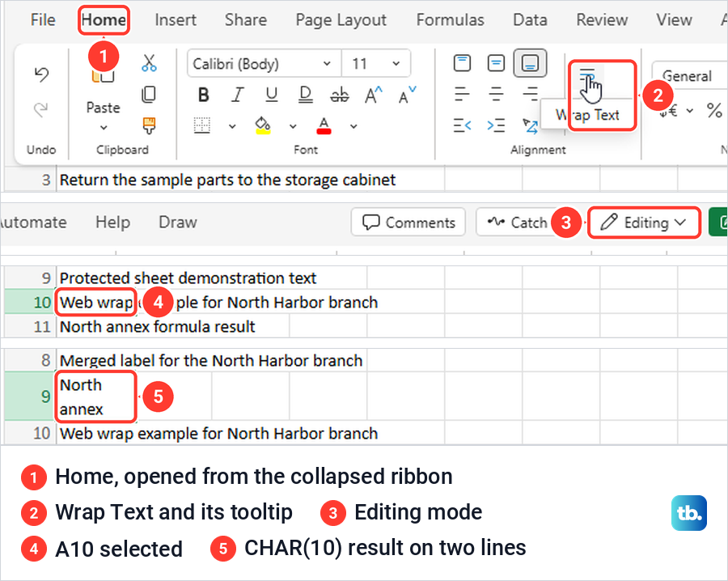Apply yellow Fill Color bucket

pos(263,125)
